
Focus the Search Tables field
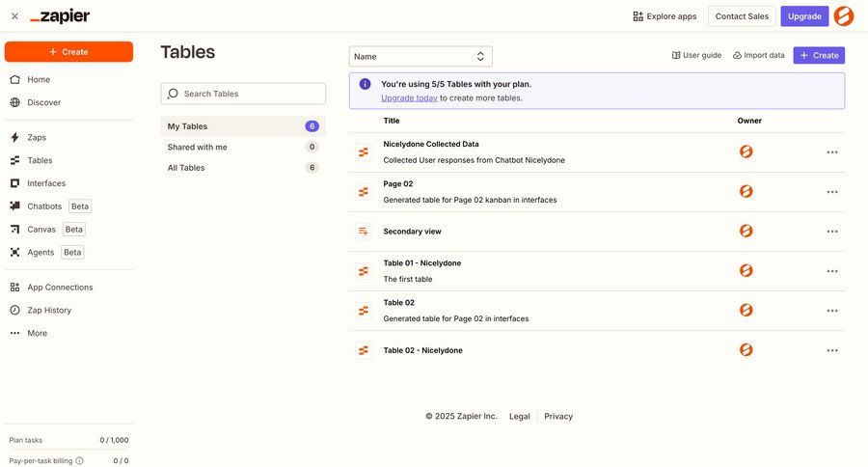coord(243,94)
